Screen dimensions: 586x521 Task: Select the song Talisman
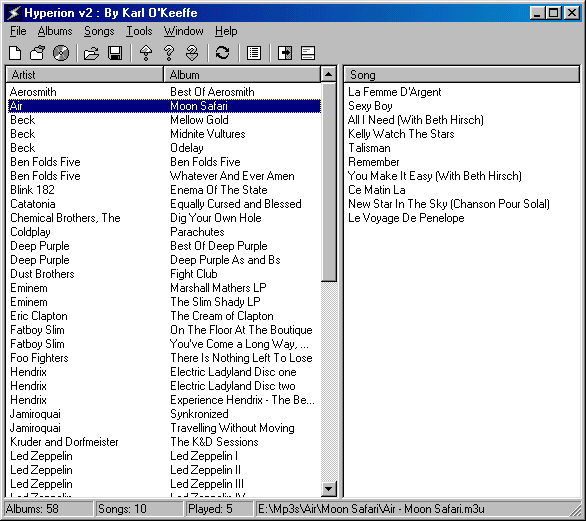[x=369, y=148]
